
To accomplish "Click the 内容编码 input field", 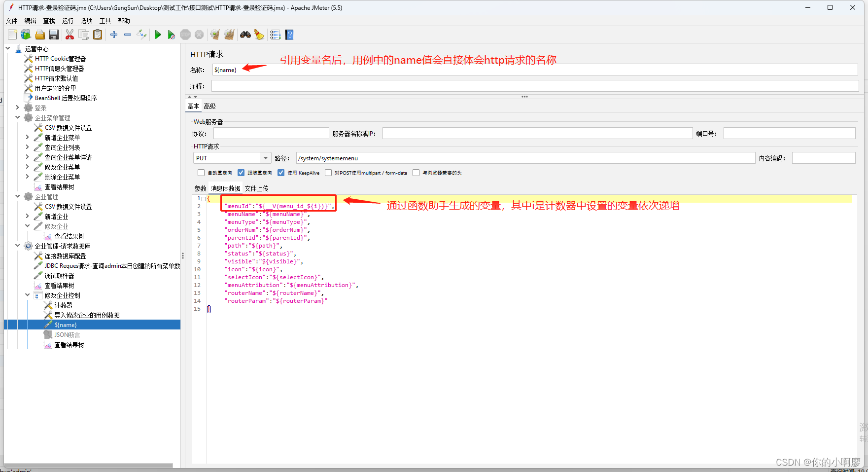I will [823, 158].
